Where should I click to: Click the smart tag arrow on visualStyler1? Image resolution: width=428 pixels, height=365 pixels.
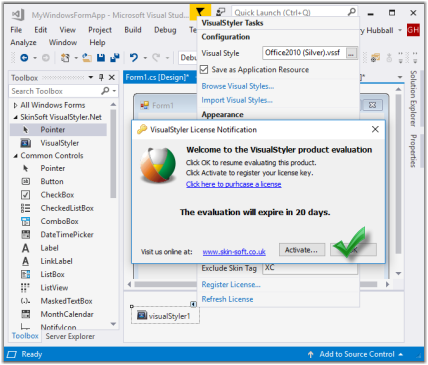(193, 304)
